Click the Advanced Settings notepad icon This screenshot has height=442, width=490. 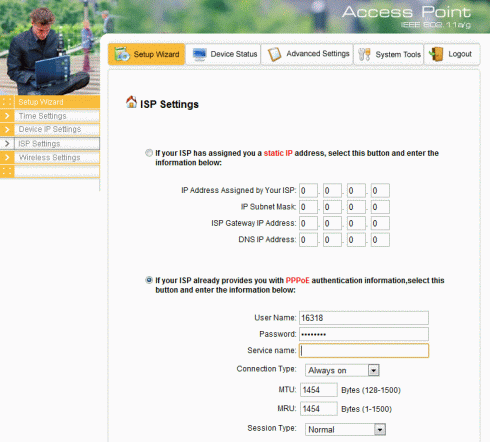pyautogui.click(x=274, y=54)
